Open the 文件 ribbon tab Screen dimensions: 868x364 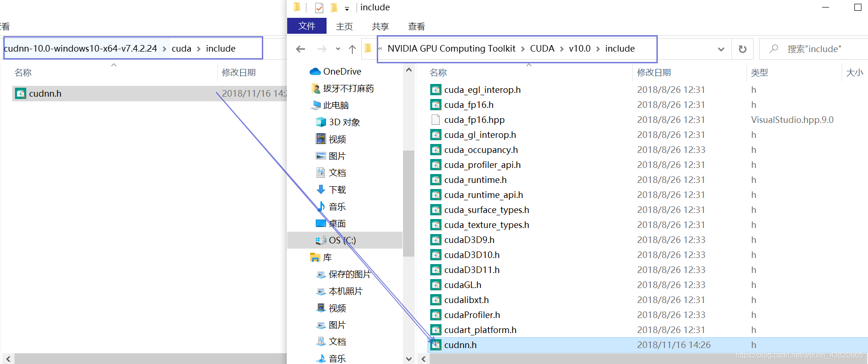click(x=307, y=26)
